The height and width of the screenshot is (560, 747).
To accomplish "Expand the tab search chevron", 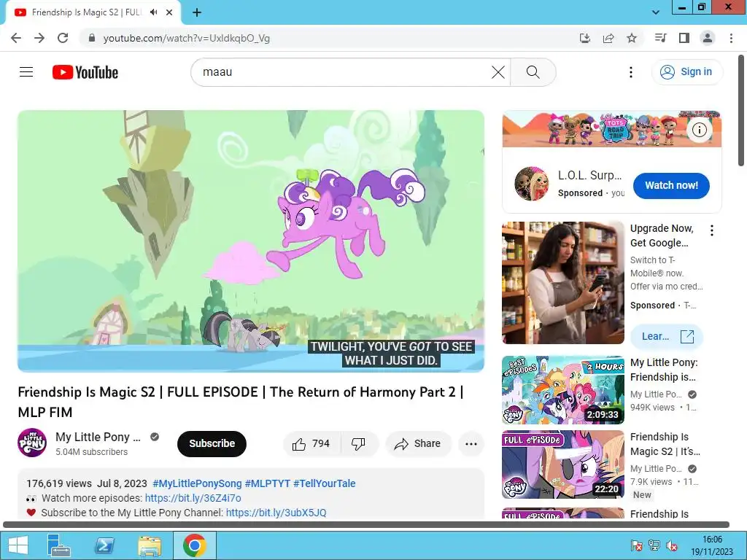I will point(656,12).
